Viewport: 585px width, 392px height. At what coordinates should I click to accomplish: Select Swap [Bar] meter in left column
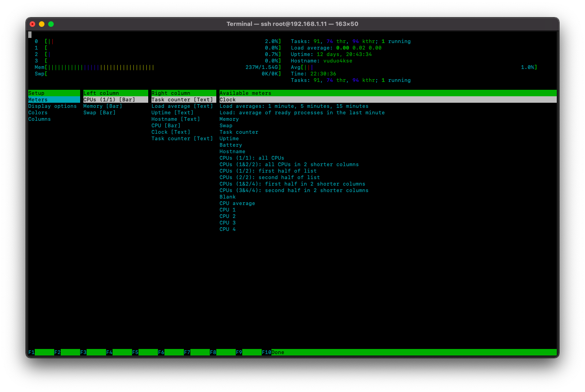click(x=99, y=113)
